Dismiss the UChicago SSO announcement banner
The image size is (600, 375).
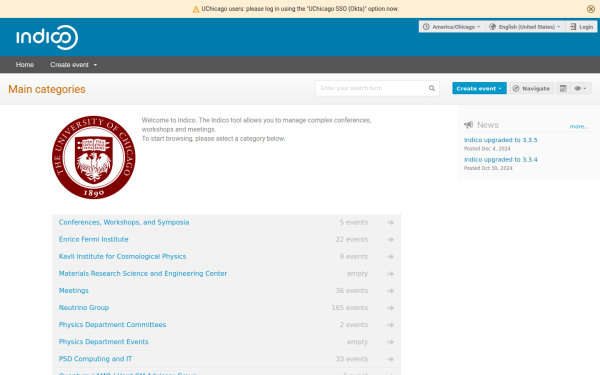[x=591, y=9]
